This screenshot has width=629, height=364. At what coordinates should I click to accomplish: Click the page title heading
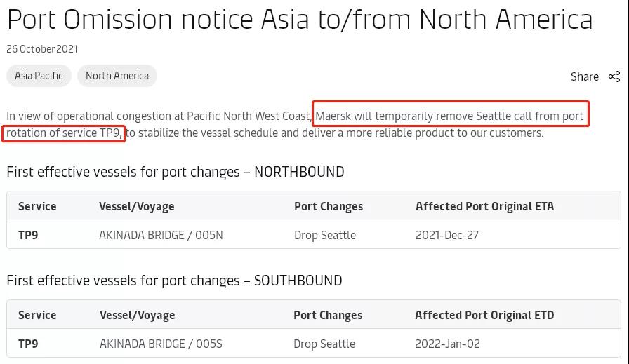click(x=300, y=20)
